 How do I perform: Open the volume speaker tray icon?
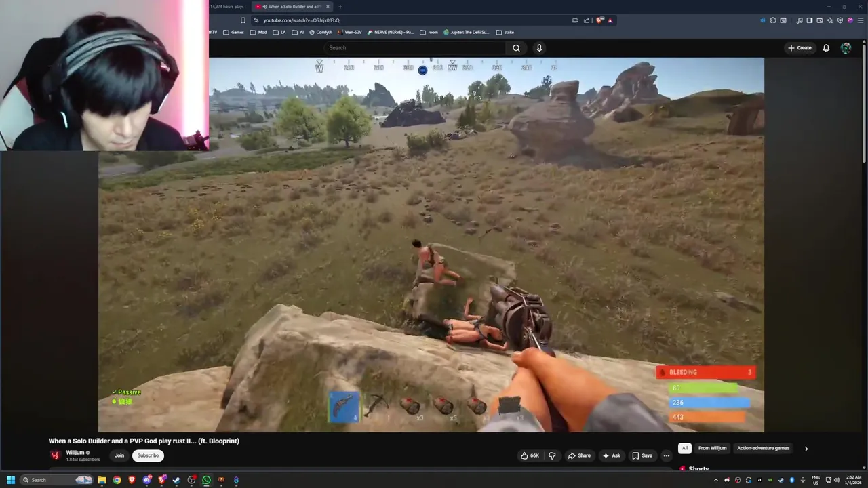pos(836,480)
